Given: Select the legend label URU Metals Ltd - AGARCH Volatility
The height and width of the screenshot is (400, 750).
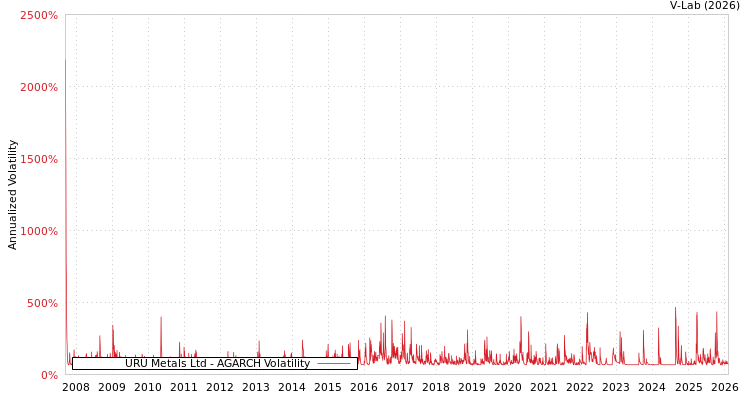Looking at the screenshot, I should (x=218, y=364).
